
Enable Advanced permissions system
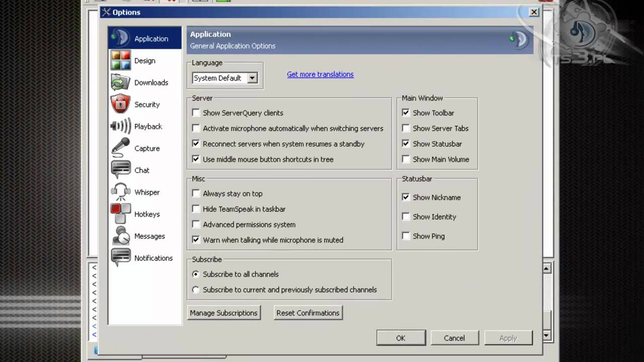pyautogui.click(x=196, y=225)
